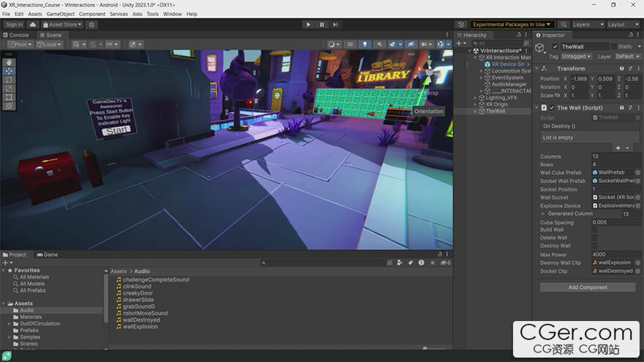Select the Rect tool
The width and height of the screenshot is (644, 362).
point(9,97)
